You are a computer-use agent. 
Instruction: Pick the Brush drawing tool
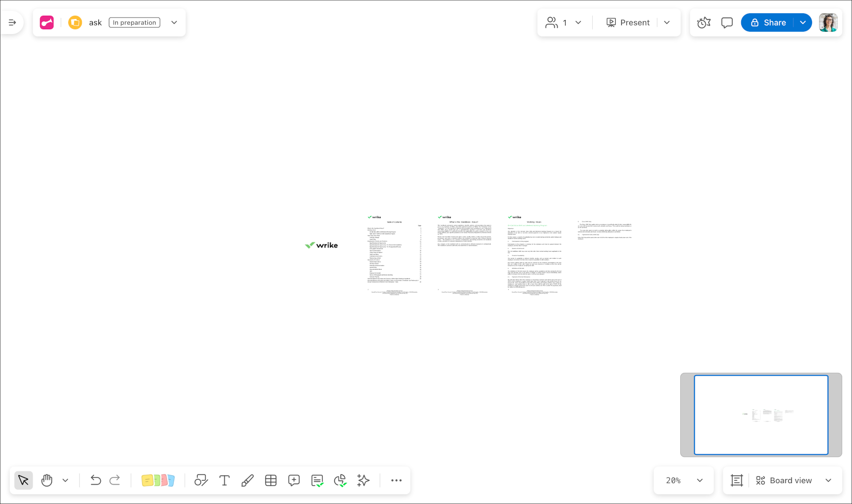pos(247,480)
